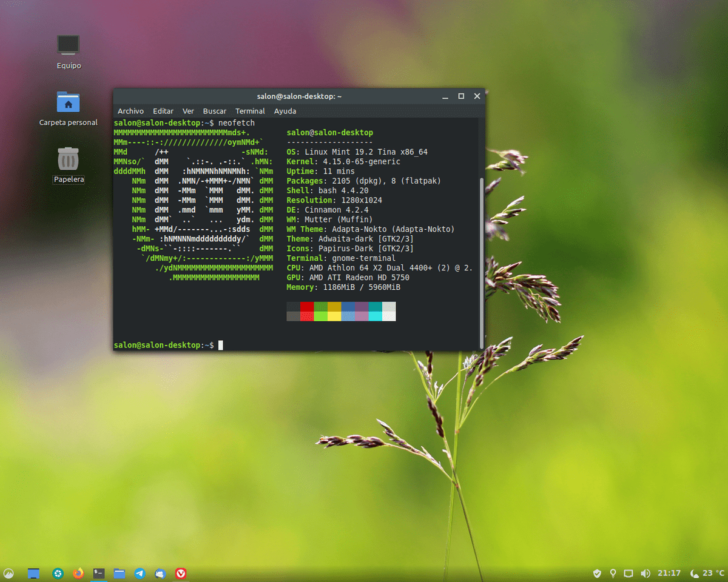The width and height of the screenshot is (728, 582).
Task: Click the 'neofetch' command text
Action: click(x=237, y=123)
